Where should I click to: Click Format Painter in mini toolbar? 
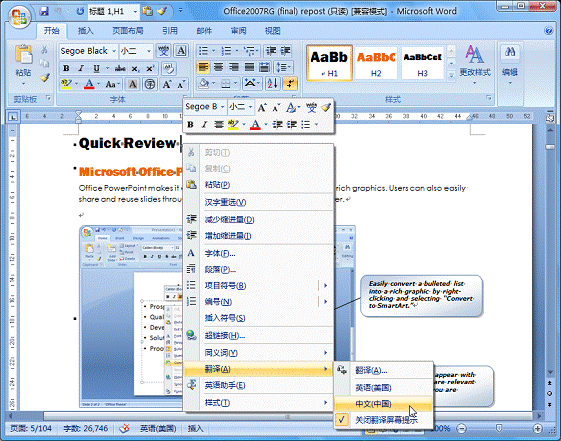click(326, 107)
